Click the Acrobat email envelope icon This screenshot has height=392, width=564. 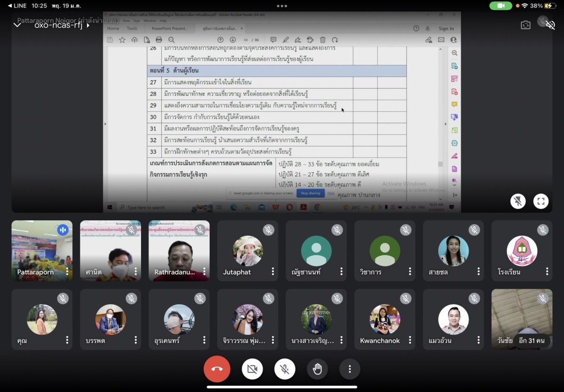[x=441, y=40]
